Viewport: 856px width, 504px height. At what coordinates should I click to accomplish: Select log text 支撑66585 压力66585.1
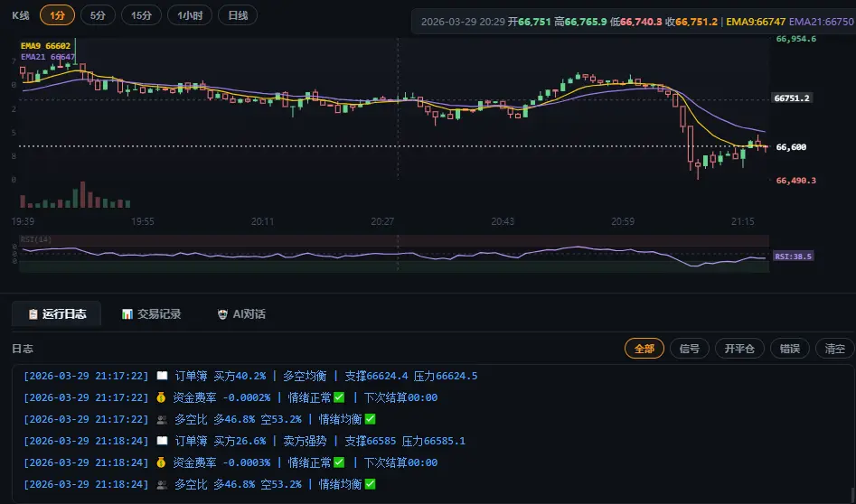click(x=405, y=441)
